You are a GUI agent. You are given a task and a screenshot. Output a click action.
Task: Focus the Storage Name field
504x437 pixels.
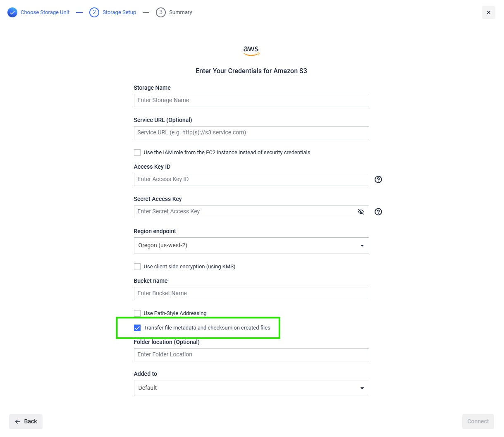point(251,100)
